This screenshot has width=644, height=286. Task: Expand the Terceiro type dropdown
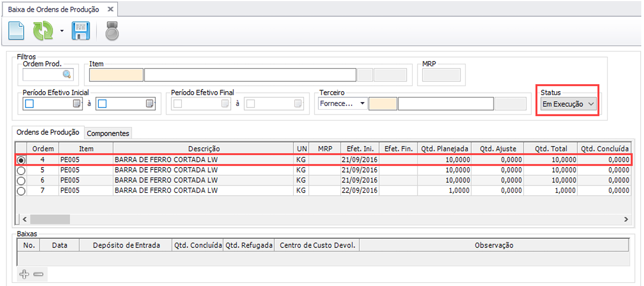pyautogui.click(x=362, y=104)
